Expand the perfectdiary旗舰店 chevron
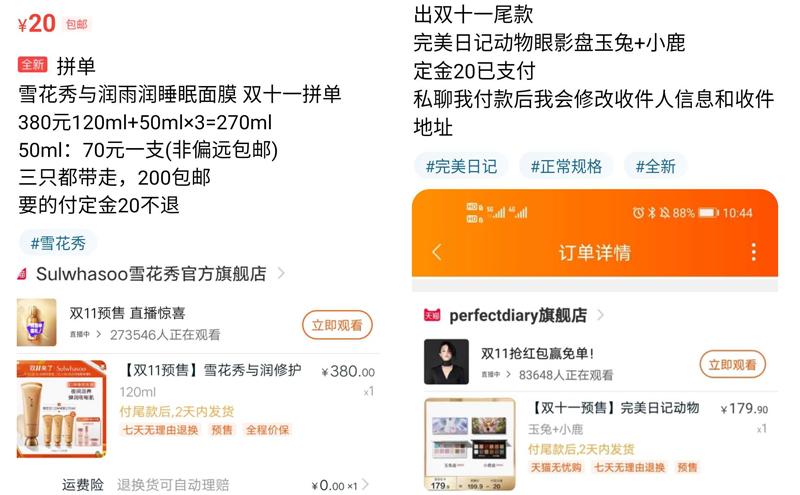Image resolution: width=800 pixels, height=495 pixels. click(601, 315)
